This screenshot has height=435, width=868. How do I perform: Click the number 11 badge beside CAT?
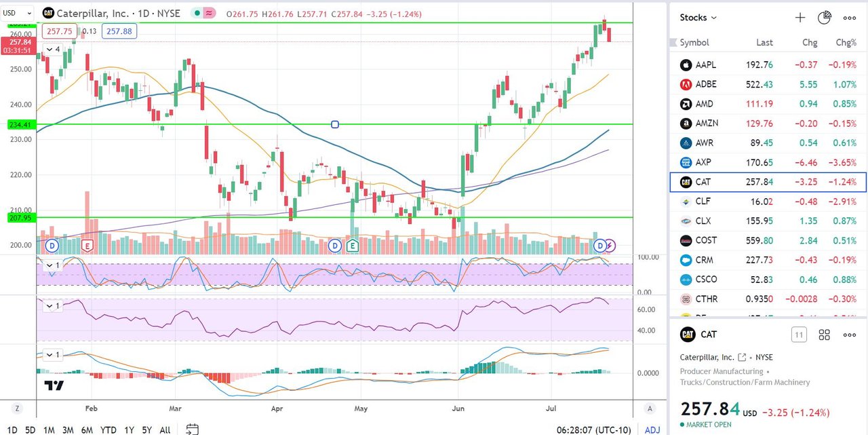tap(799, 335)
